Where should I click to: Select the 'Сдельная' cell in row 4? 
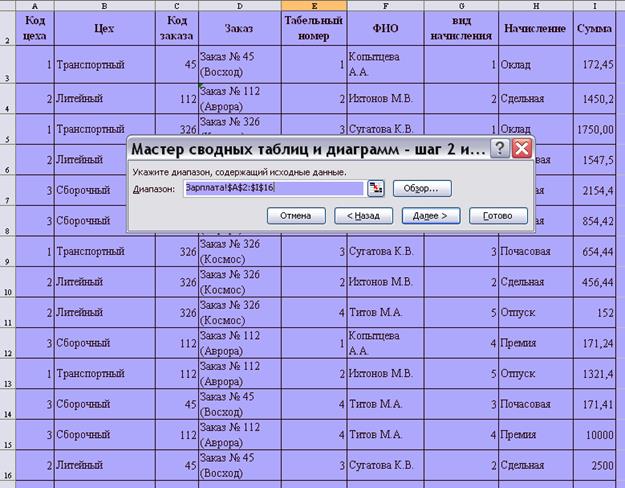click(x=536, y=99)
